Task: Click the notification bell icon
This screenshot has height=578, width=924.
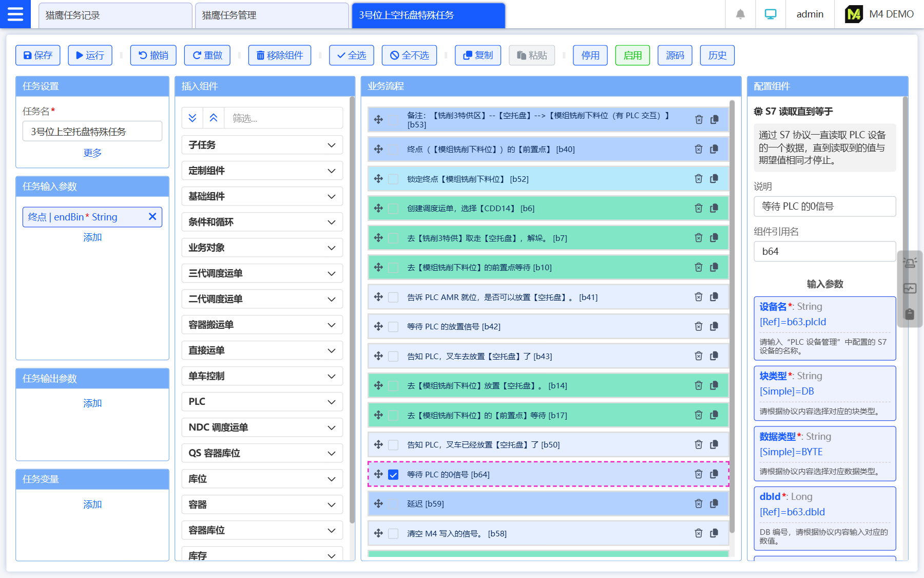Action: 740,14
